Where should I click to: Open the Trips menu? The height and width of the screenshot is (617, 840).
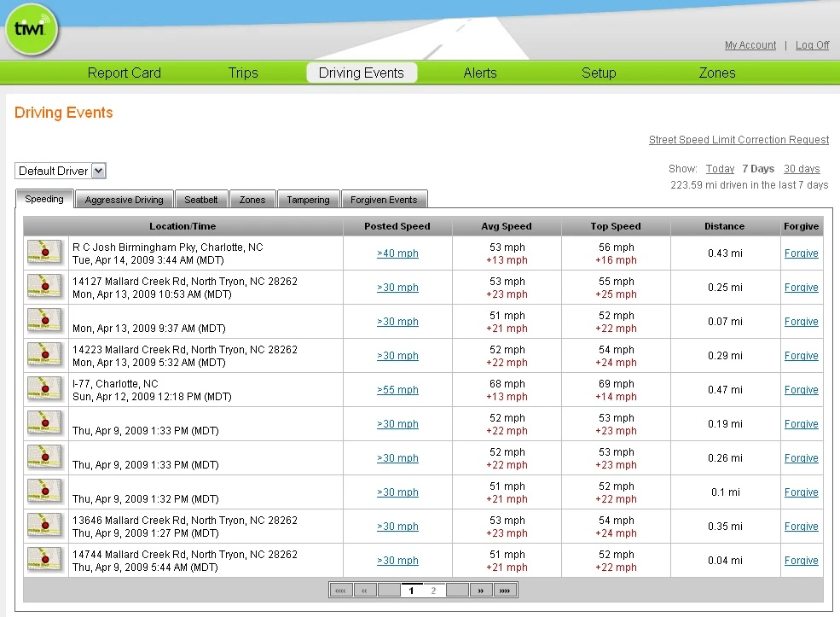tap(243, 73)
